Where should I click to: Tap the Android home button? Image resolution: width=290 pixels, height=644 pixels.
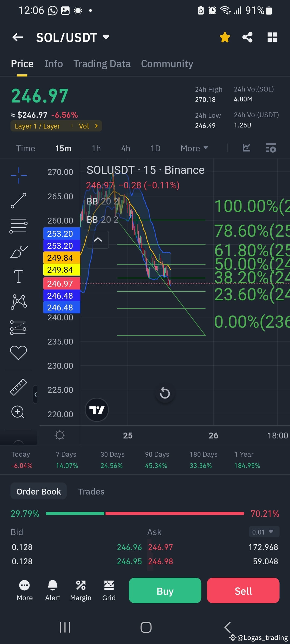tap(146, 627)
